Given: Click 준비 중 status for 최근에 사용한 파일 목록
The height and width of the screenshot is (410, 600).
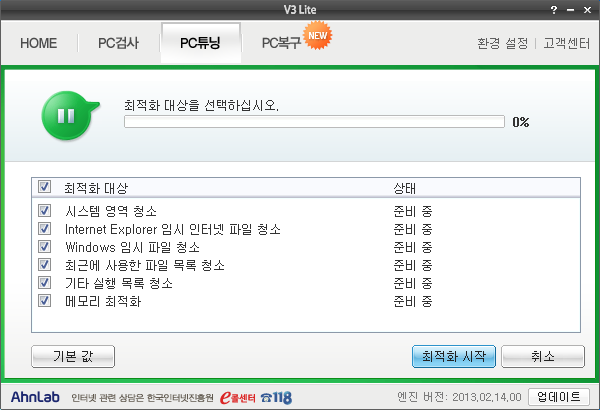Looking at the screenshot, I should (x=413, y=265).
